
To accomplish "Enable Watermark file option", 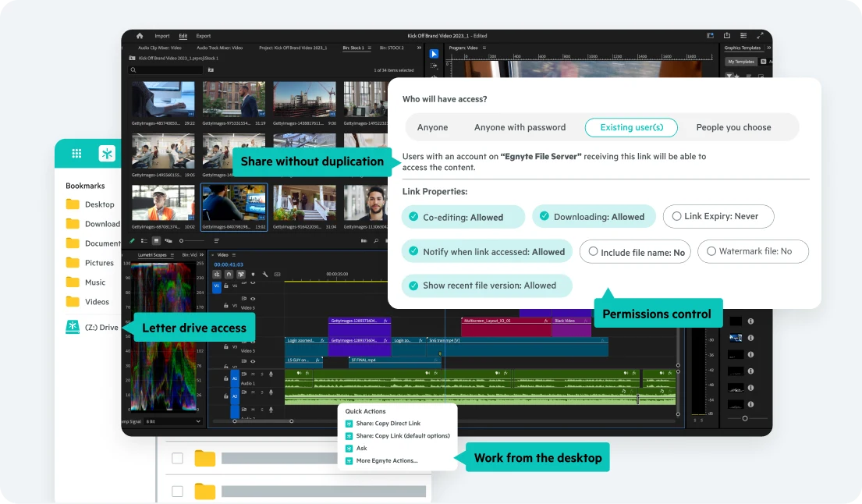I will (x=753, y=251).
